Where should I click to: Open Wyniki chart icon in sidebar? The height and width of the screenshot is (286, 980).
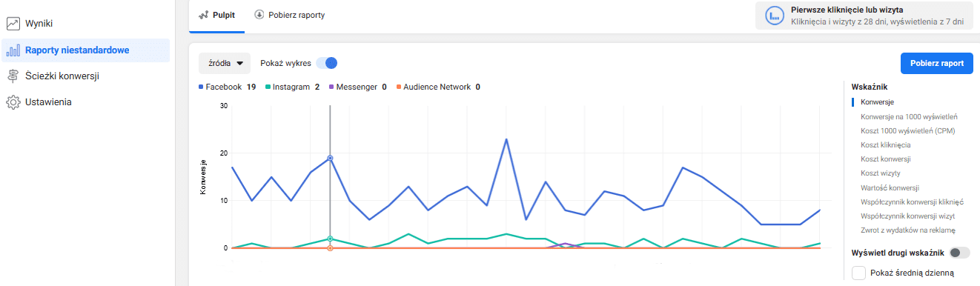[13, 24]
